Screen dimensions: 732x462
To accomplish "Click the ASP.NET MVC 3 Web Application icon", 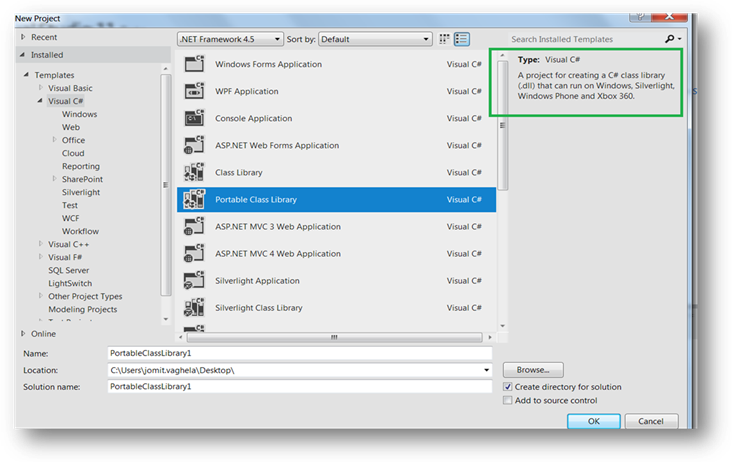I will click(x=194, y=226).
